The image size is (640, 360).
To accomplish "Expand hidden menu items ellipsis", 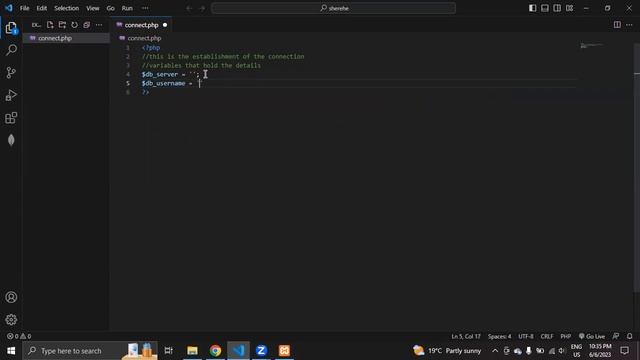I will tap(145, 8).
